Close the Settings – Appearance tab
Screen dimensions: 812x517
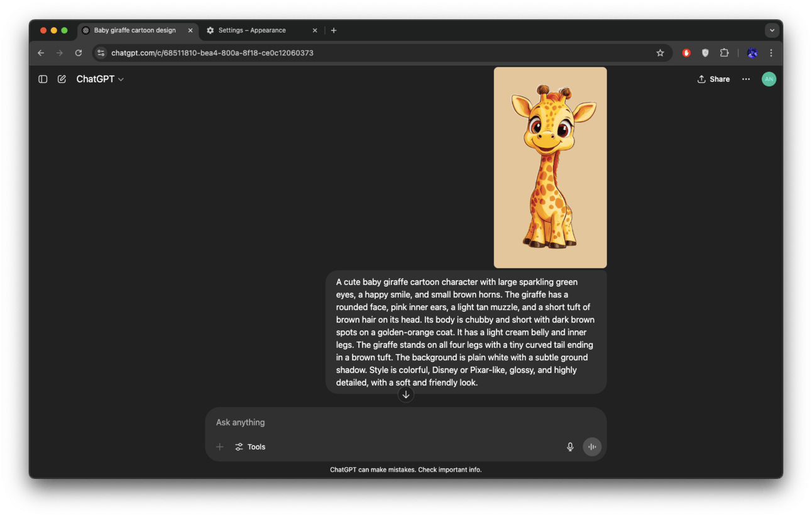tap(315, 30)
